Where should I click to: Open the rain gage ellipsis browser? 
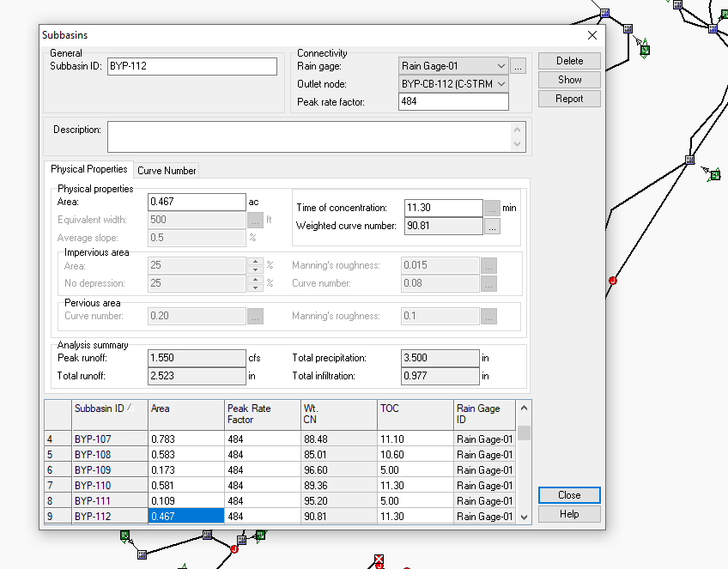pos(518,65)
